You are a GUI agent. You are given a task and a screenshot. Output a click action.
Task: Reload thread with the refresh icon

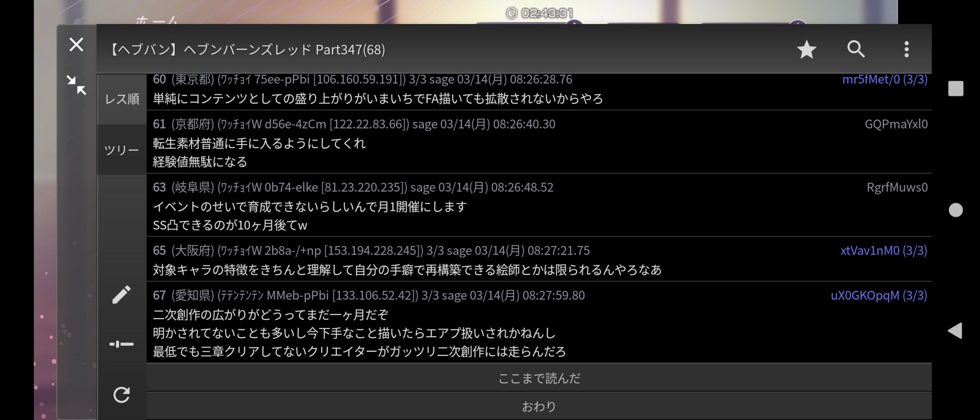tap(121, 395)
